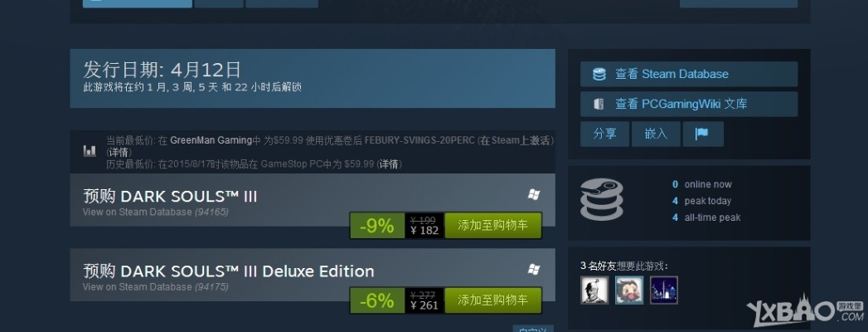868x332 pixels.
Task: Click Windows icon on Deluxe Edition package
Action: pyautogui.click(x=534, y=270)
